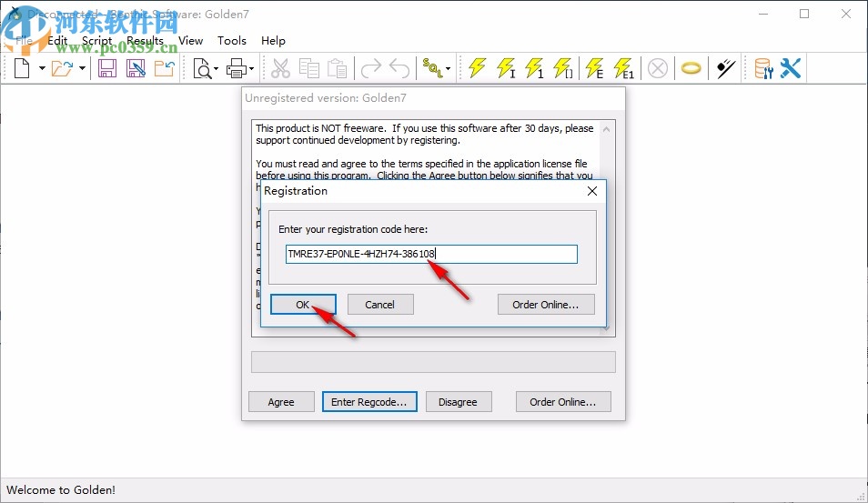Click the Execute lightning icon labeled E1
868x503 pixels.
click(x=624, y=68)
